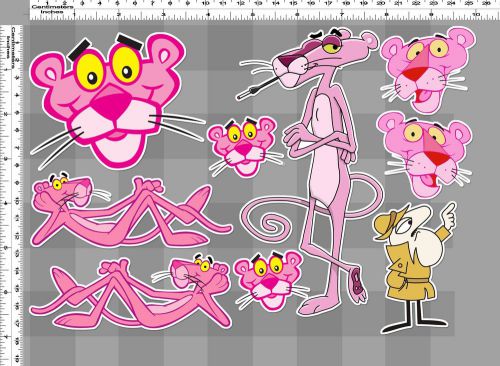Screen dimensions: 500x366
Task: Select reclining Pink Panther with head on right
Action: [x=130, y=292]
